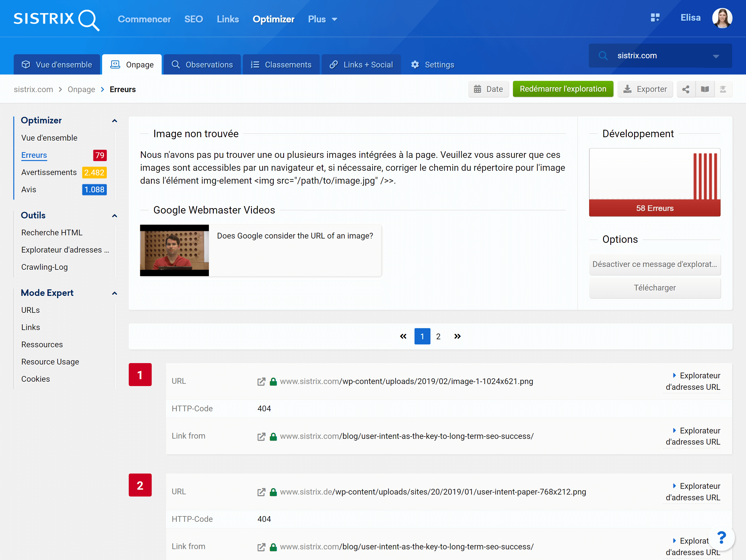Open the Plus dropdown menu
This screenshot has width=746, height=560.
tap(323, 19)
